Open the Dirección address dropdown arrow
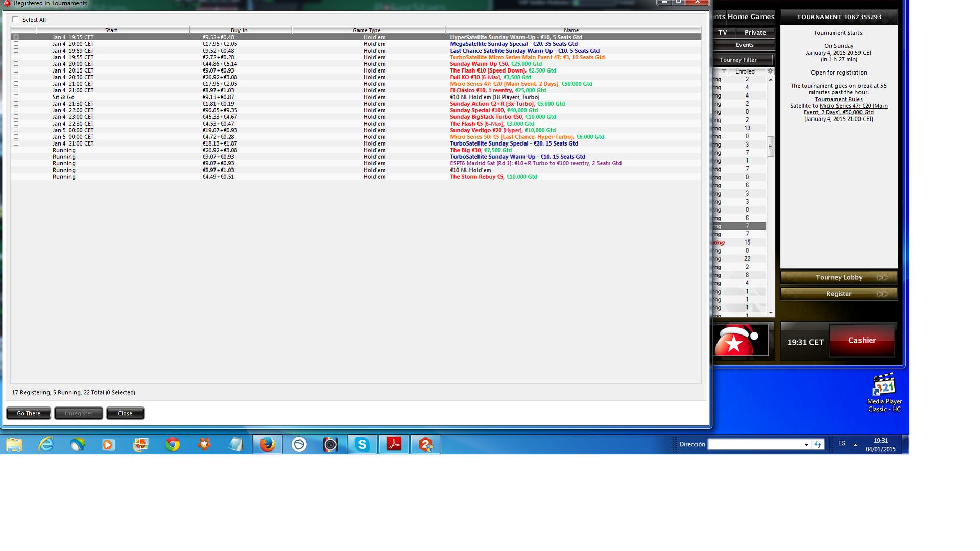Image resolution: width=980 pixels, height=551 pixels. (x=806, y=445)
